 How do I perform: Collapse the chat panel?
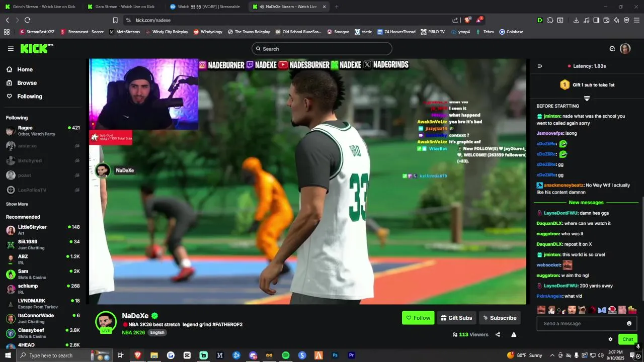(540, 66)
